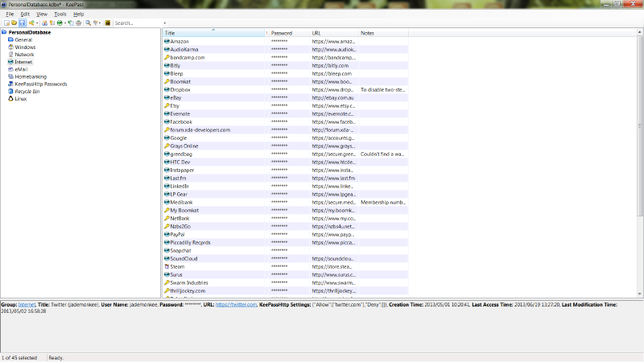Open the Edit menu

pyautogui.click(x=25, y=14)
